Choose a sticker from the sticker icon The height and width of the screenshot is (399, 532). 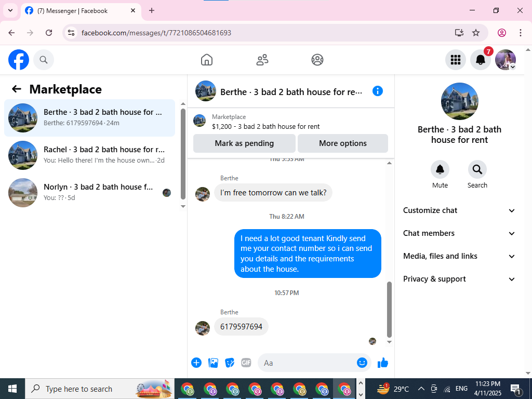[230, 363]
